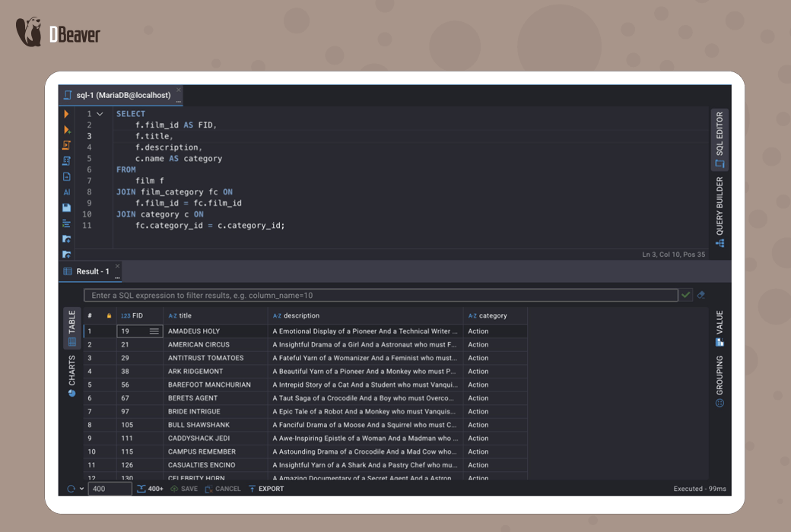The image size is (791, 532).
Task: Click the execute SQL script icon
Action: pyautogui.click(x=67, y=145)
